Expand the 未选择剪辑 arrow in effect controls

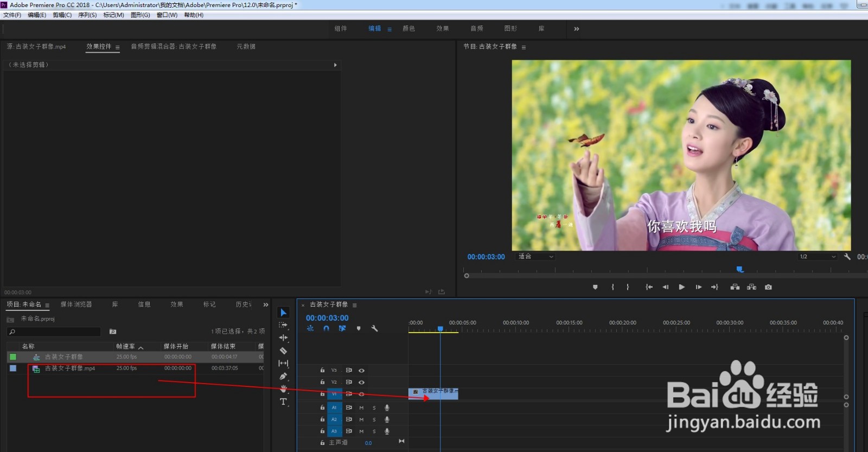[335, 65]
